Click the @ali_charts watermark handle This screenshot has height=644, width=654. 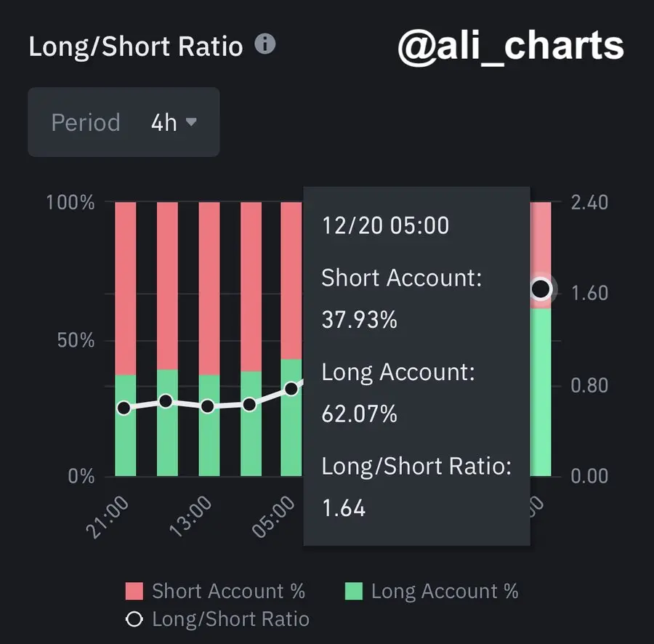click(x=511, y=46)
